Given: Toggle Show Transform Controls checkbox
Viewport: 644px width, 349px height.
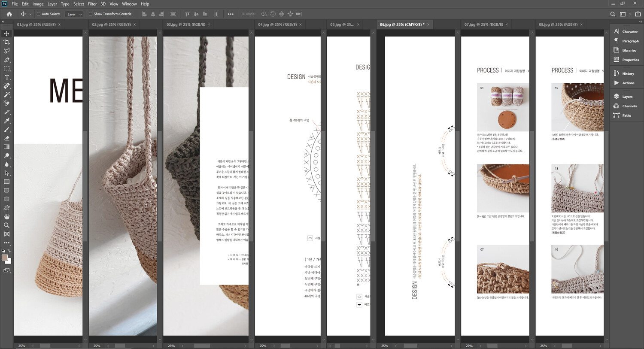Looking at the screenshot, I should click(91, 14).
